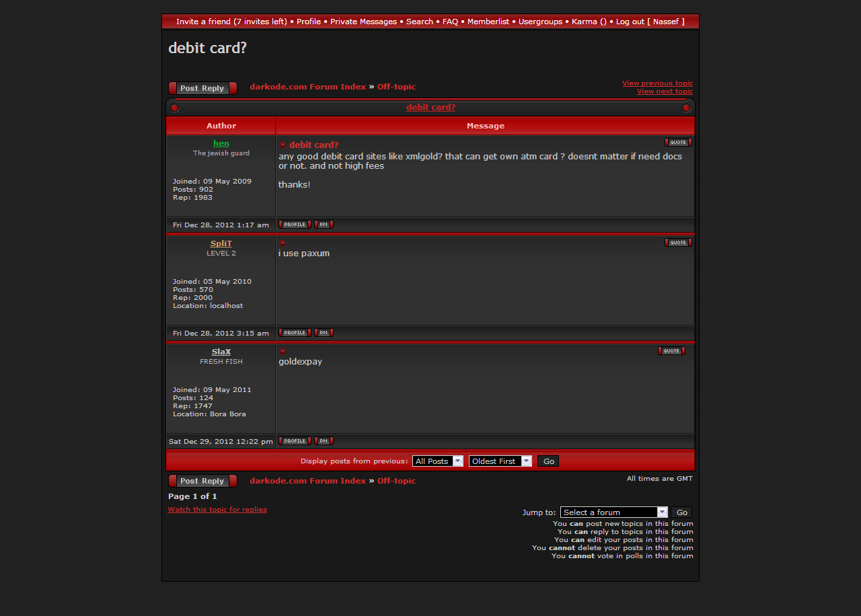Screen dimensions: 861x616
Task: Expand the Select a forum dropdown
Action: (613, 512)
